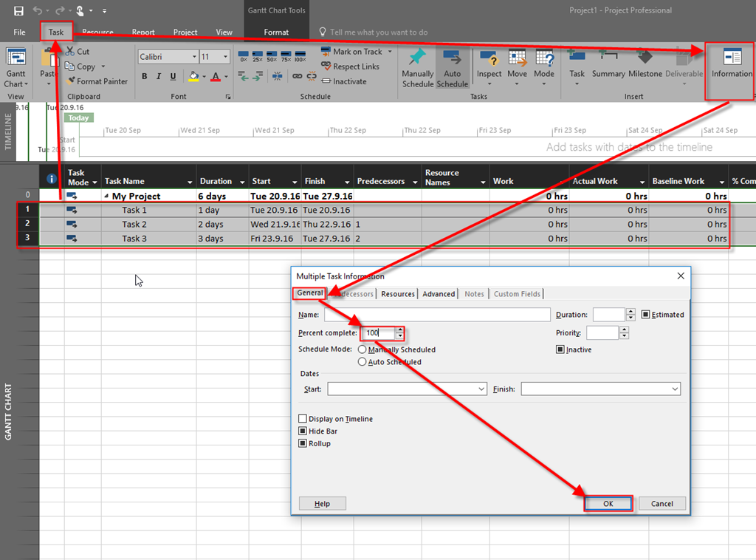Open the Inspect task tool
Viewport: 756px width, 560px height.
pos(489,58)
